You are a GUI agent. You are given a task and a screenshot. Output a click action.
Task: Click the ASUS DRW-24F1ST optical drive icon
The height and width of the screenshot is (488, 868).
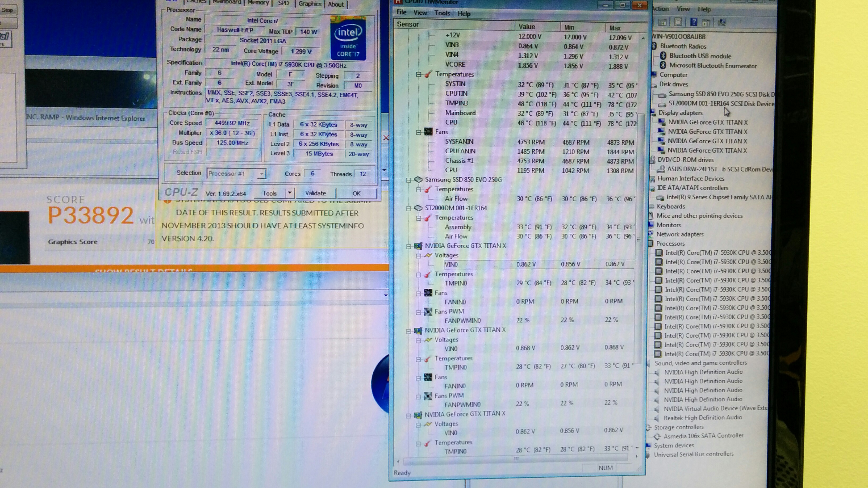tap(661, 169)
